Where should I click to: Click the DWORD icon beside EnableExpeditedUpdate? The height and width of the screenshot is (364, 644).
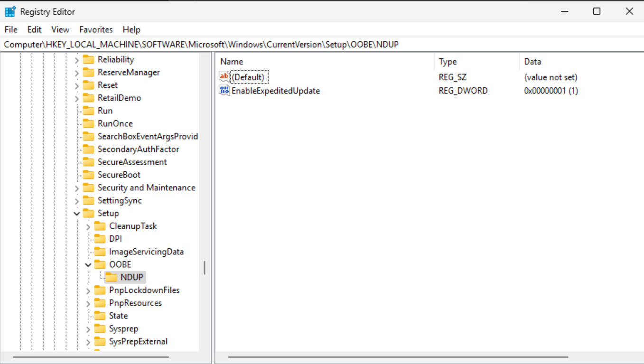224,90
